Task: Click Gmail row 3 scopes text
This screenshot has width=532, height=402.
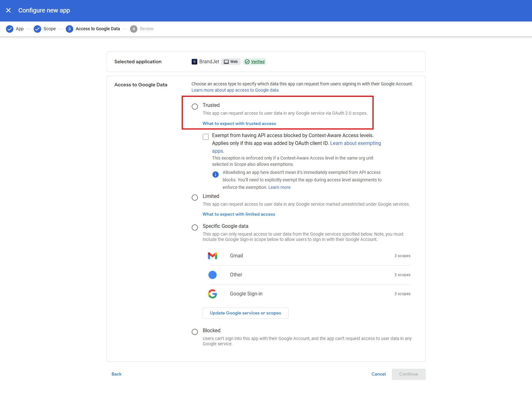Action: pos(402,256)
